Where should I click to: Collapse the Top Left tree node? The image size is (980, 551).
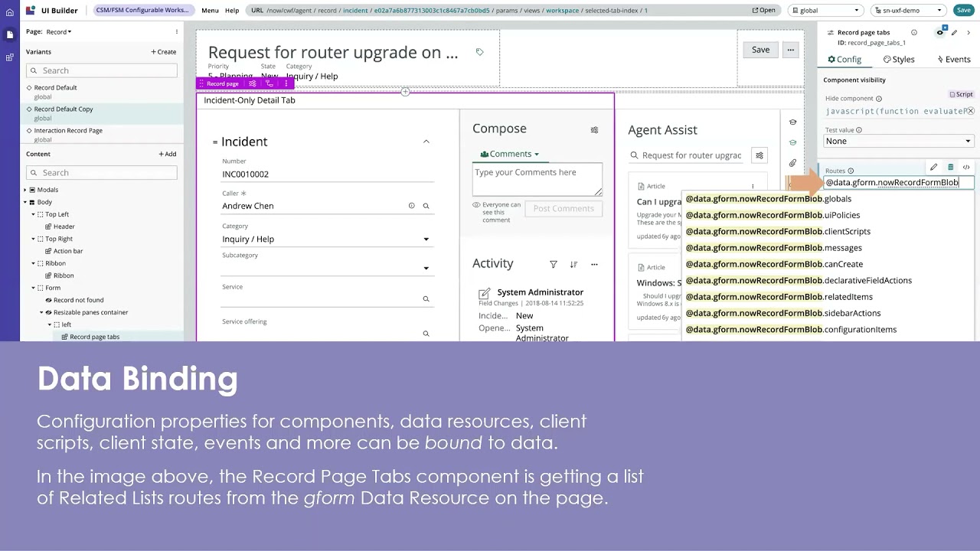[34, 214]
